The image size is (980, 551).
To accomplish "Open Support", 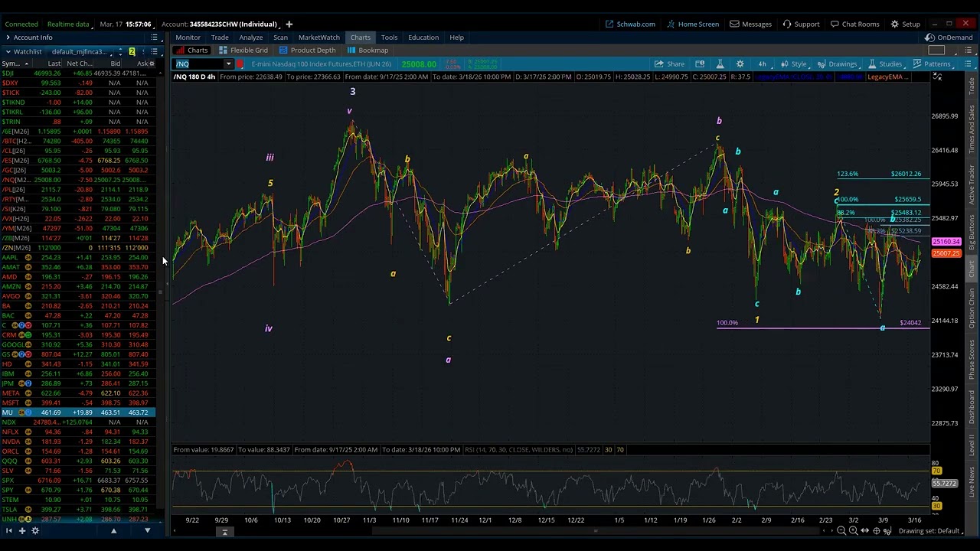I will [801, 24].
